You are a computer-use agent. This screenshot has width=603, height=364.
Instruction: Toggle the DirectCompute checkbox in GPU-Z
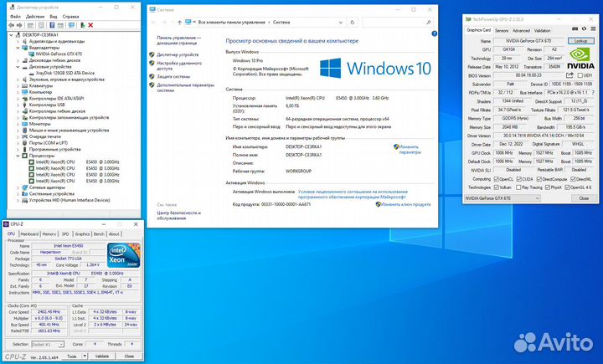click(x=539, y=179)
